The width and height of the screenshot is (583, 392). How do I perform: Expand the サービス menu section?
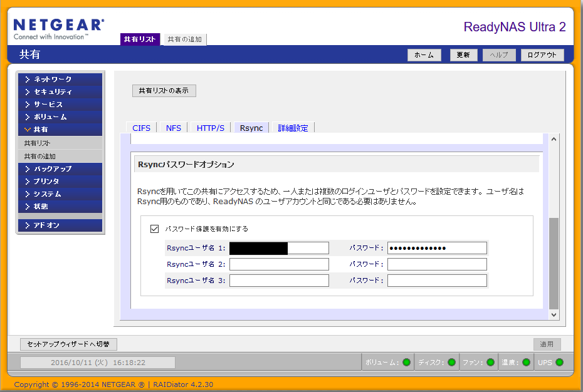(x=60, y=105)
